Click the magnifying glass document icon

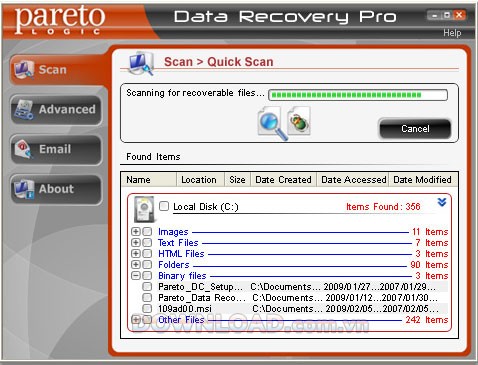pyautogui.click(x=272, y=123)
